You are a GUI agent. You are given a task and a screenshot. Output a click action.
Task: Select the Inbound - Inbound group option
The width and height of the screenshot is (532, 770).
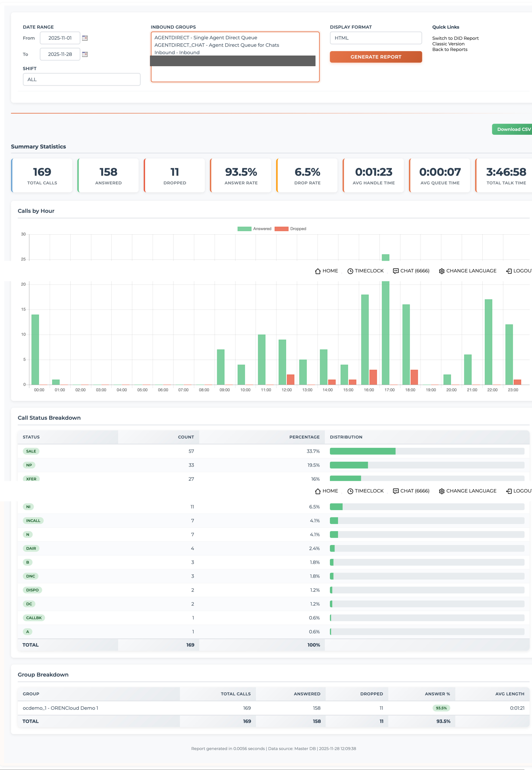(177, 52)
